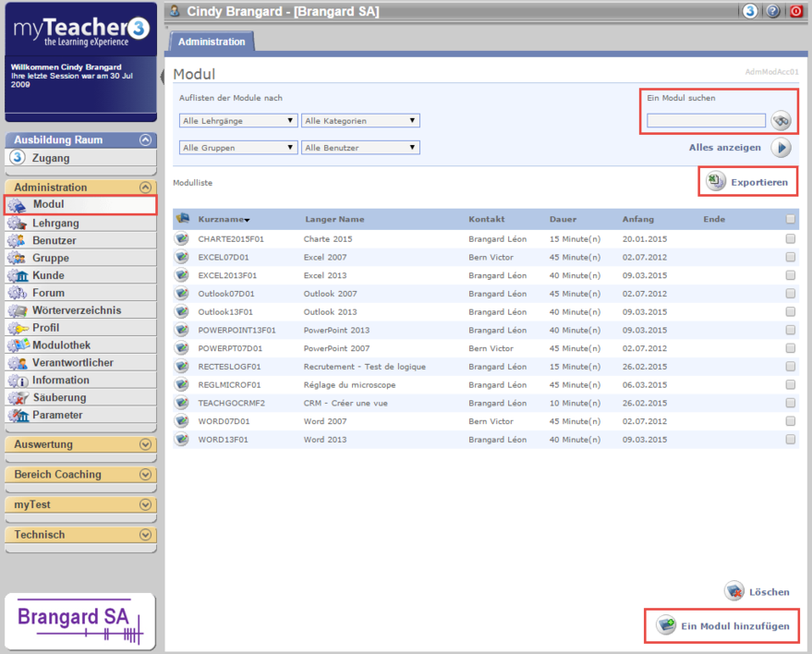Select the Administration tab
812x654 pixels.
(212, 42)
